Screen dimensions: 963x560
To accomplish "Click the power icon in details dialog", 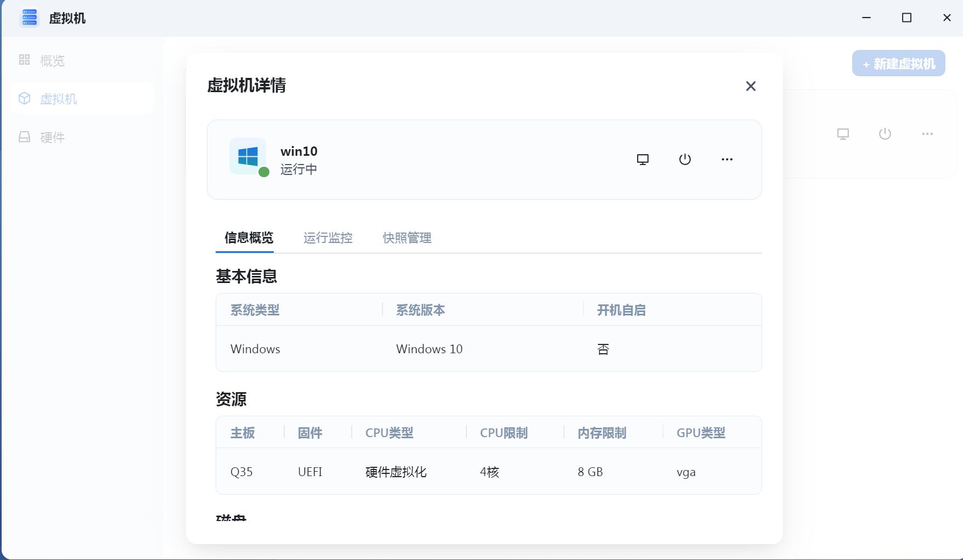I will click(x=685, y=160).
